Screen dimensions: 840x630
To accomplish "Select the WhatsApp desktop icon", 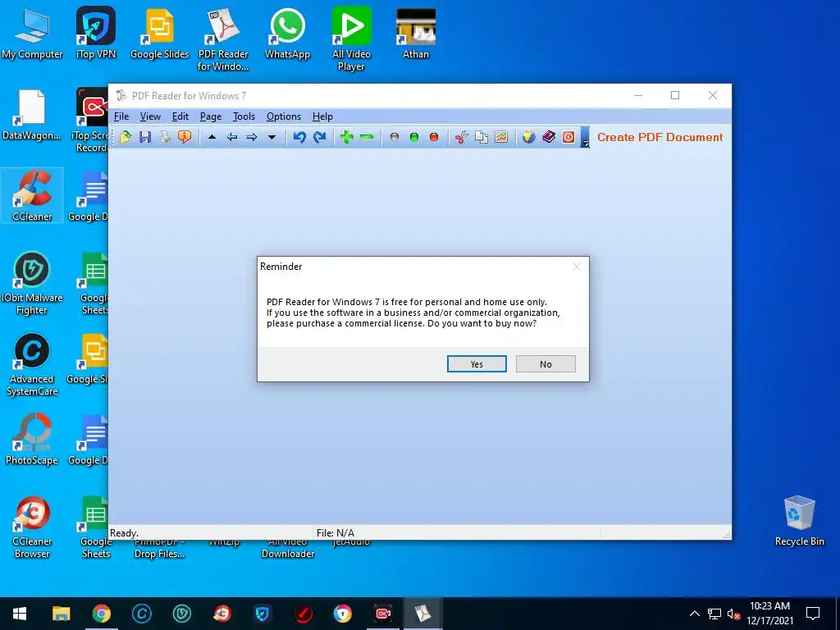I will tap(287, 33).
